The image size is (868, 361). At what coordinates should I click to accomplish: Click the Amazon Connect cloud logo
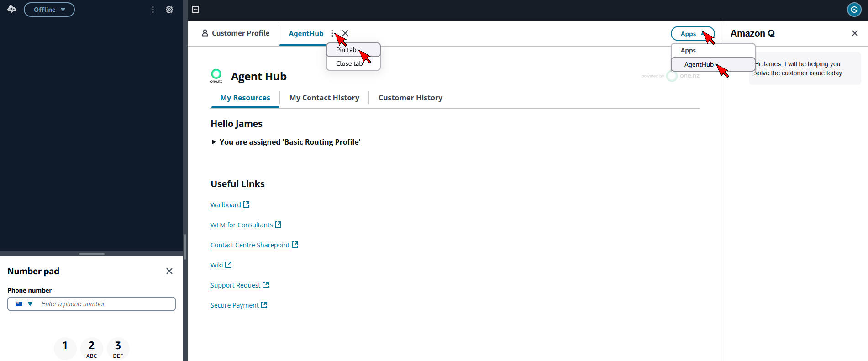tap(12, 10)
